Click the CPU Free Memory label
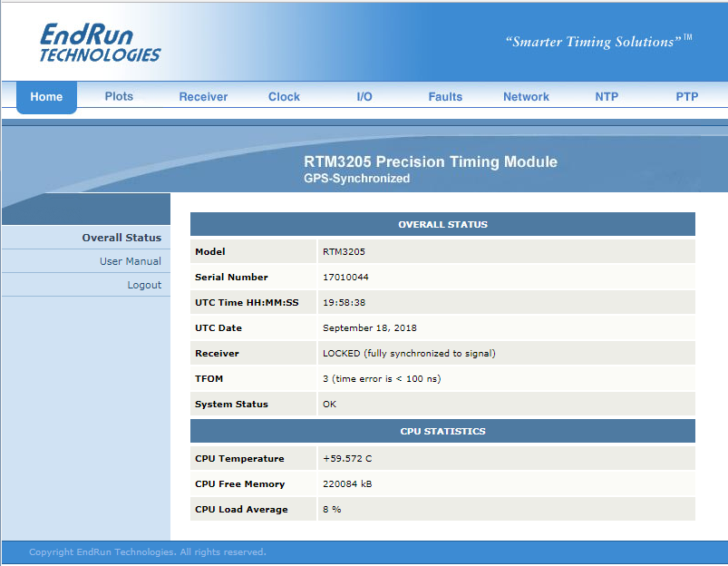 click(x=239, y=483)
